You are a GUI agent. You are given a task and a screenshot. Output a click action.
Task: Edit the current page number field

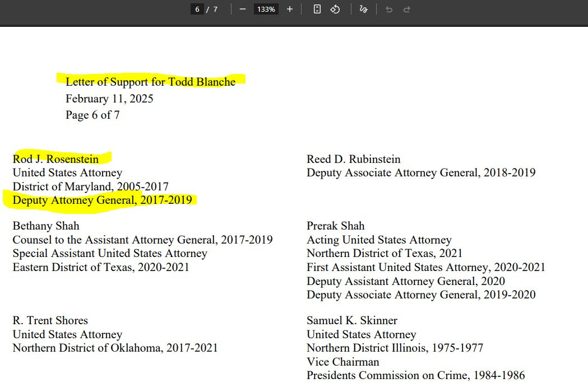coord(197,10)
